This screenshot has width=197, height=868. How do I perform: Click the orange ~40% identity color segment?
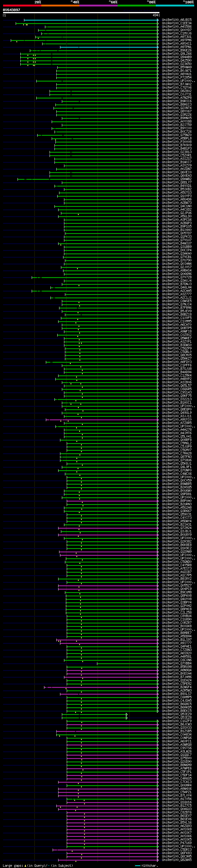tap(60, 6)
